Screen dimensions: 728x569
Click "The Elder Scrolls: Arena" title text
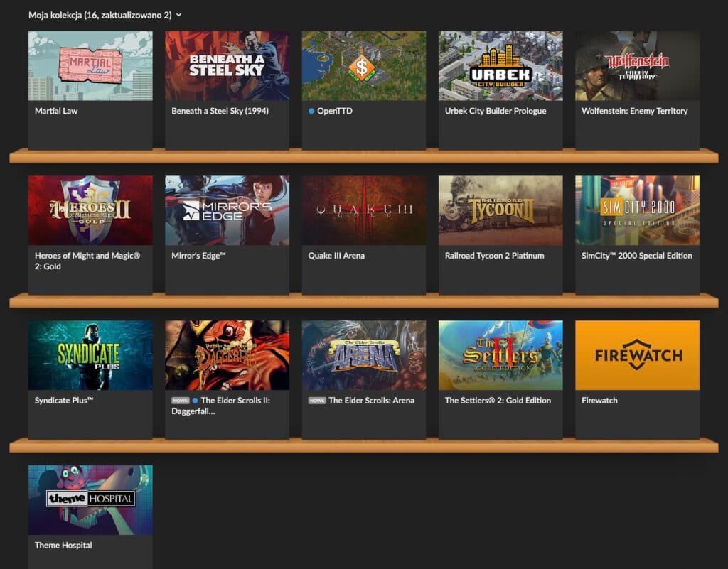coord(371,400)
